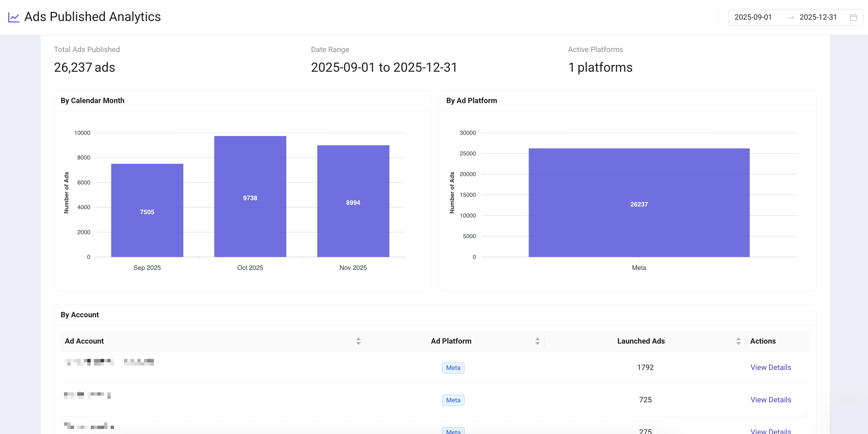Viewport: 868px width, 434px height.
Task: Click the analytics line-chart icon beside title
Action: [13, 17]
